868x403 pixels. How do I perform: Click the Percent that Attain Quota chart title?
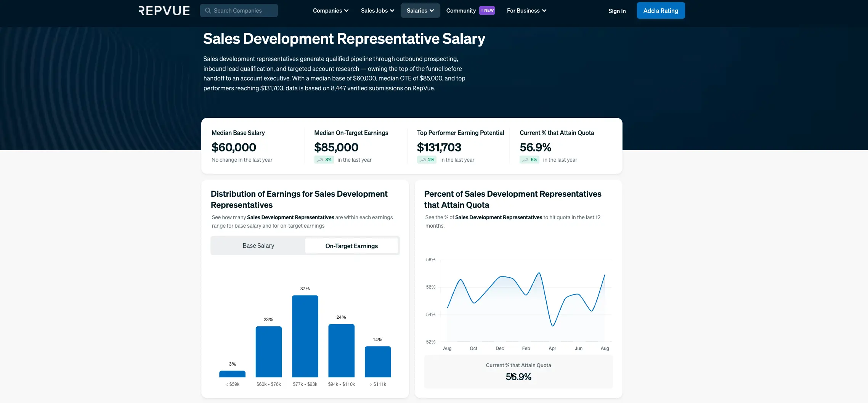click(513, 199)
